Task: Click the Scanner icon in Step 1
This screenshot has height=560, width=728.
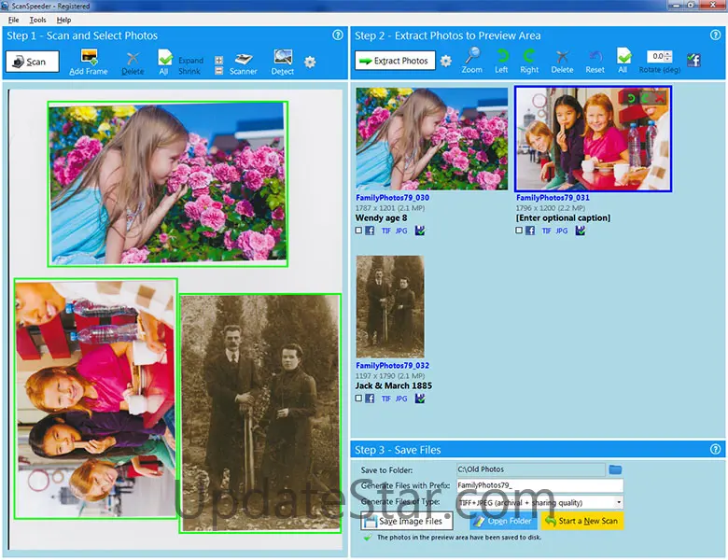Action: click(244, 59)
